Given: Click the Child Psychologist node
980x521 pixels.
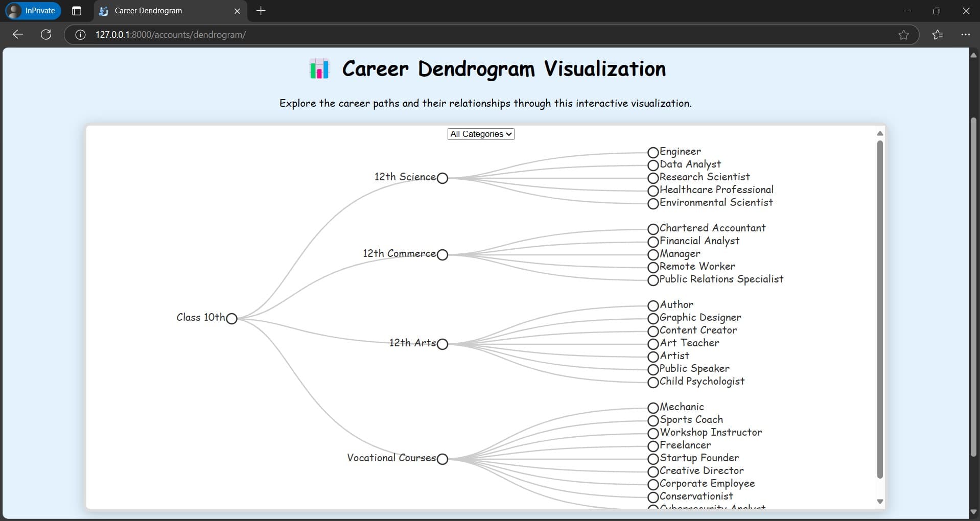Looking at the screenshot, I should (653, 383).
